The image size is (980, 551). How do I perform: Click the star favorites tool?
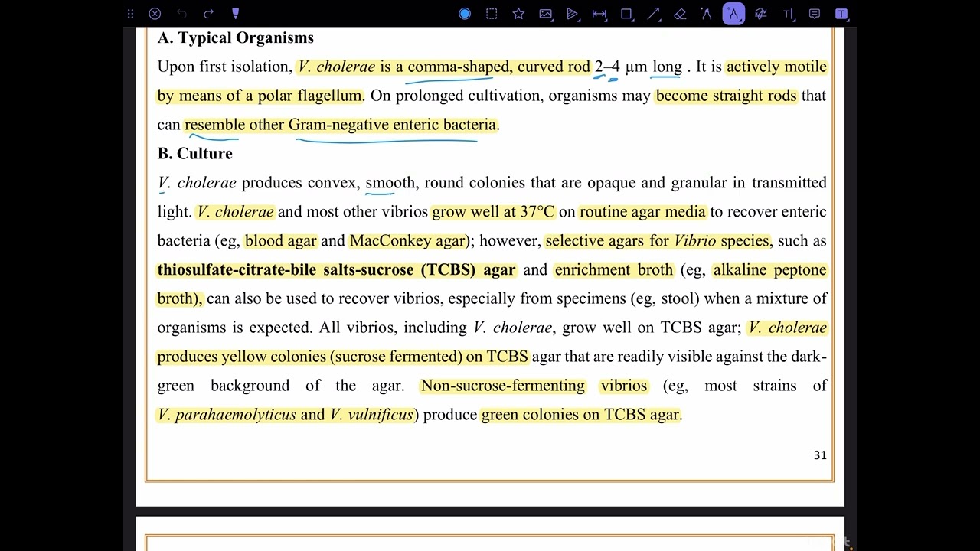tap(518, 14)
